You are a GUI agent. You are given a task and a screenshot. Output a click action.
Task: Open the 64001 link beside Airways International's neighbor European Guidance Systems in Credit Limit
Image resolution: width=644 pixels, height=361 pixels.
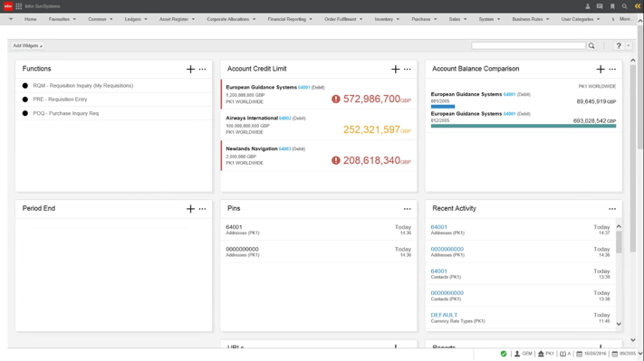pyautogui.click(x=304, y=88)
